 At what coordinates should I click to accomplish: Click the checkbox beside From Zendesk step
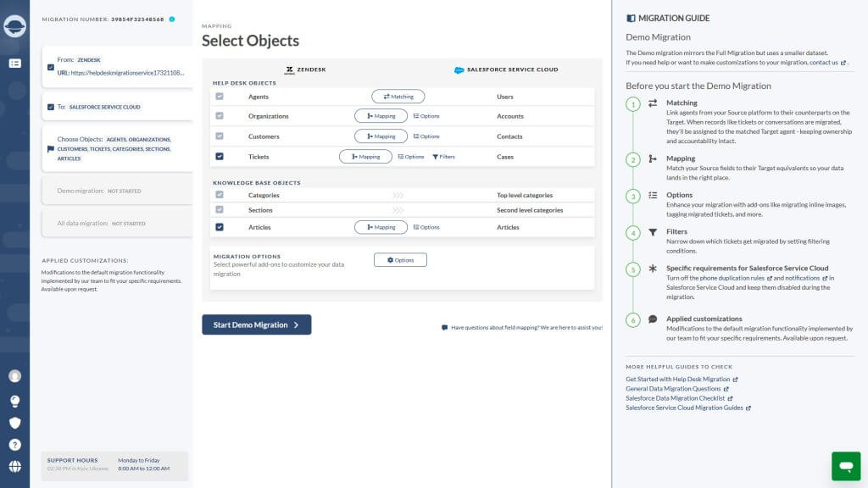coord(50,68)
